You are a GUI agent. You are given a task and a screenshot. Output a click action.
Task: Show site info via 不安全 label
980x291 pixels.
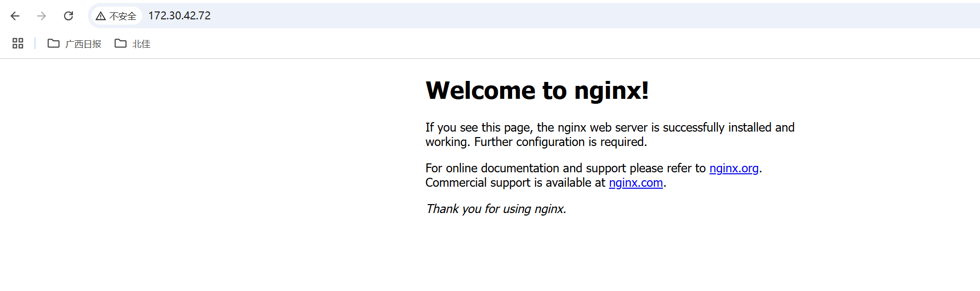[123, 16]
